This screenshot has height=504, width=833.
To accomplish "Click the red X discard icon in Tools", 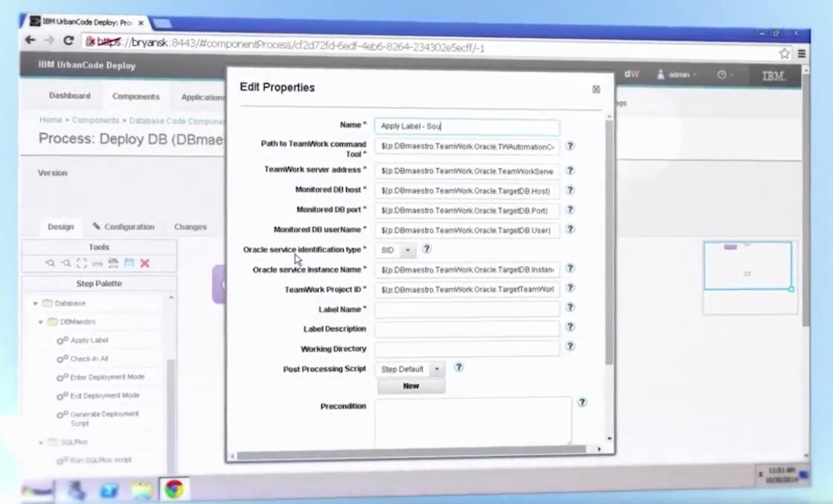I will click(145, 263).
